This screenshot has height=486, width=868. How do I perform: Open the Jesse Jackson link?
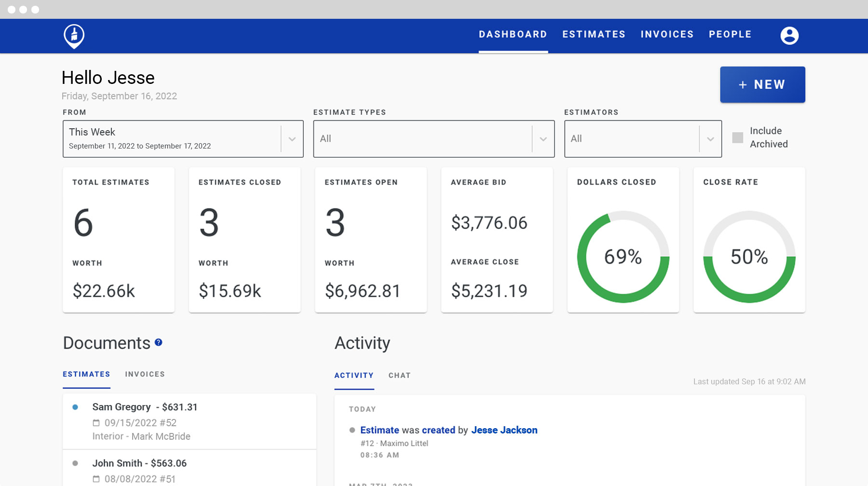(x=504, y=430)
